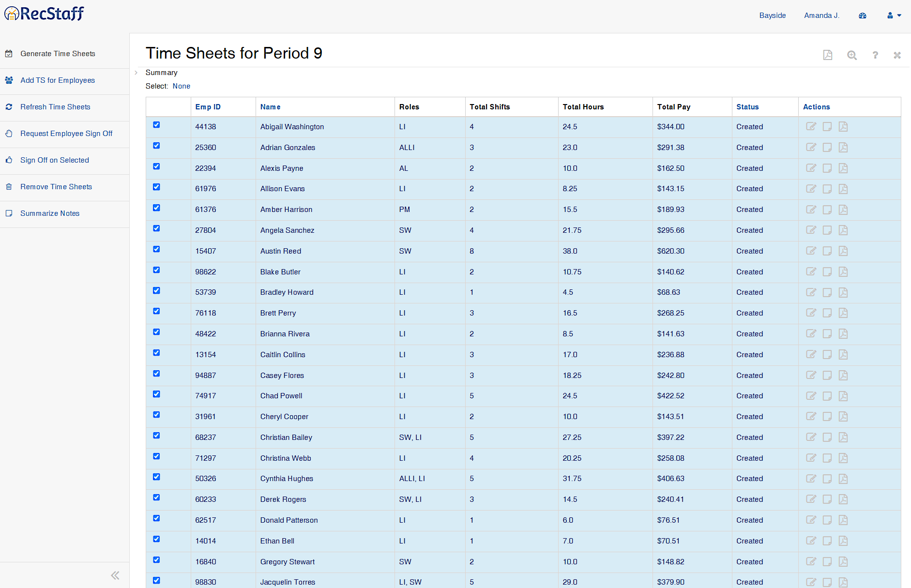Open note icon for Allison Evans
Image resolution: width=911 pixels, height=588 pixels.
pos(827,189)
